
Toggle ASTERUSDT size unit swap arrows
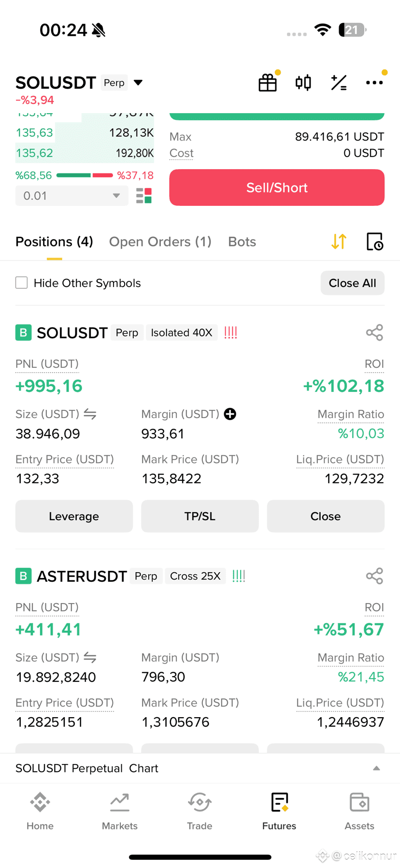coord(90,657)
